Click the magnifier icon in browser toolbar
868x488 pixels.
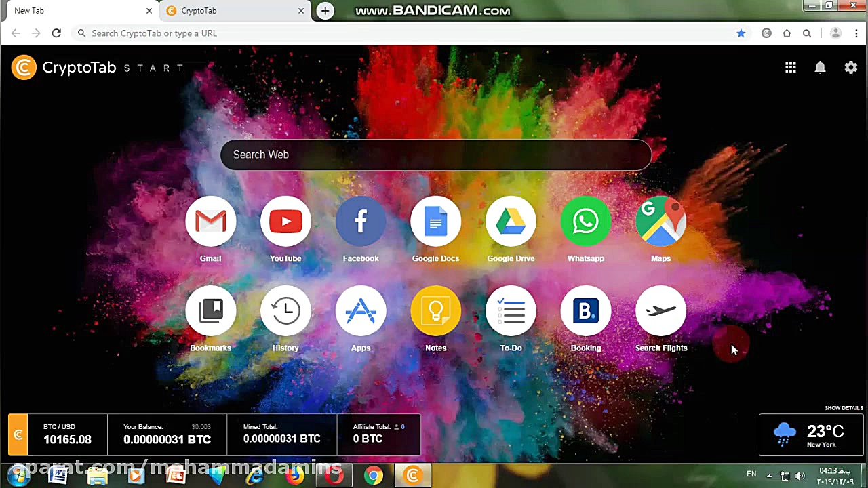pos(807,33)
